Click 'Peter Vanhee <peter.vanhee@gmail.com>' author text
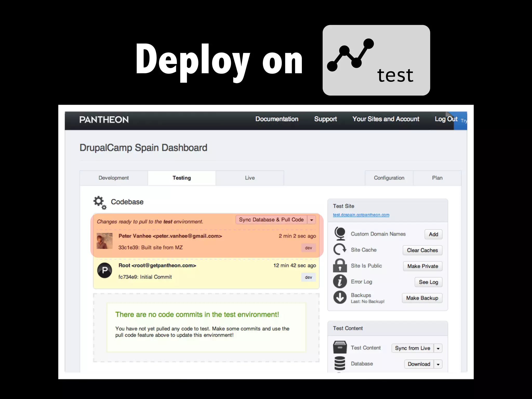This screenshot has height=399, width=532. coord(170,236)
